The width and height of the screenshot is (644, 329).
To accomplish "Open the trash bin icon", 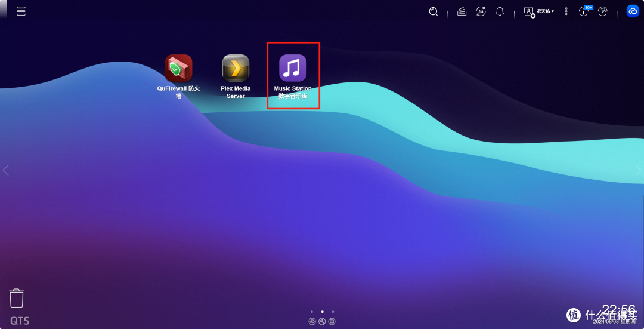I will 17,298.
